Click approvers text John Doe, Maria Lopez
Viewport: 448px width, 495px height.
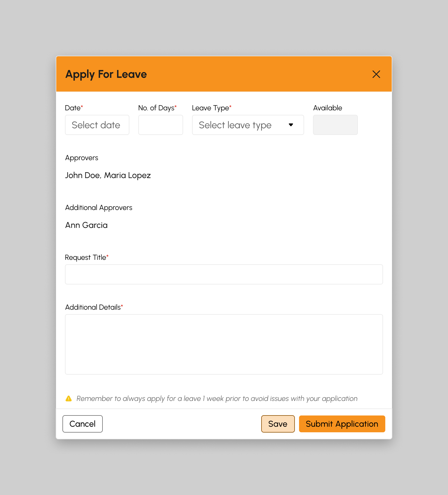pyautogui.click(x=108, y=175)
